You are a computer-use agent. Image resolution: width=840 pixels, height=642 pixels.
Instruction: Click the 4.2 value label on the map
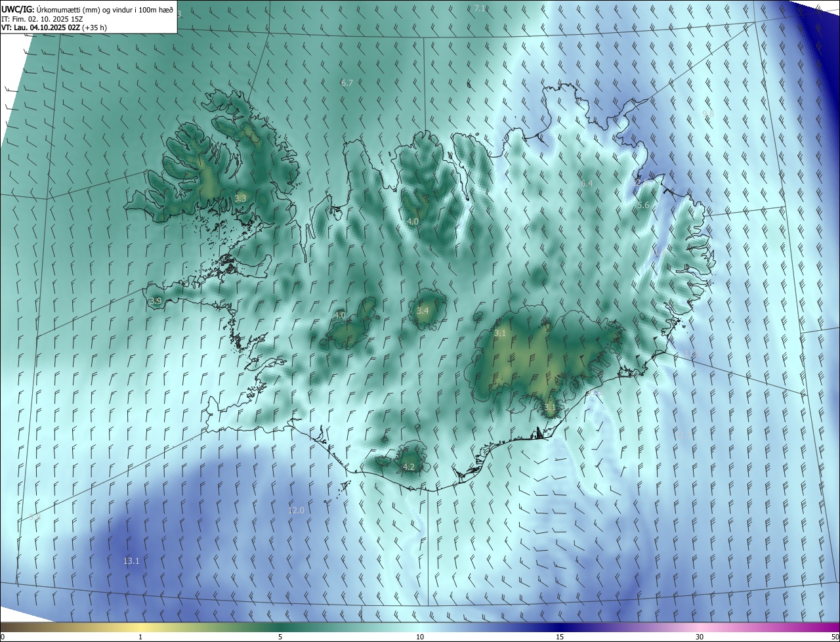click(x=408, y=467)
